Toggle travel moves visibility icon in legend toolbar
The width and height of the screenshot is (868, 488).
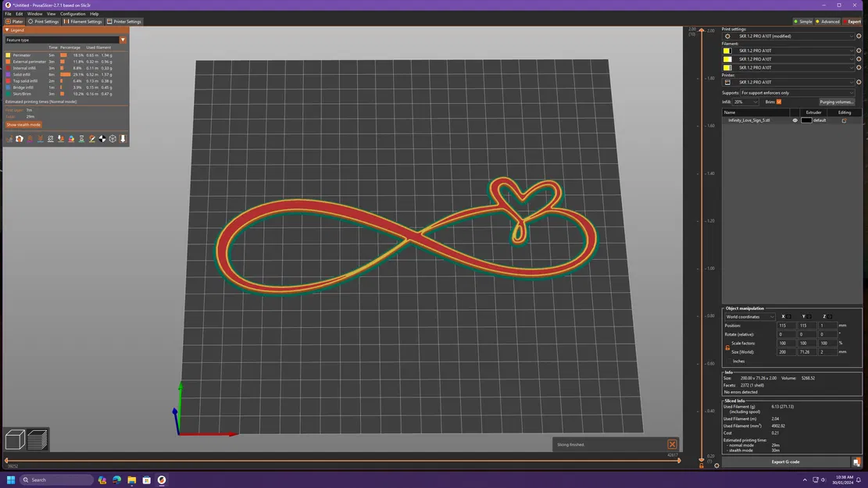coord(9,139)
